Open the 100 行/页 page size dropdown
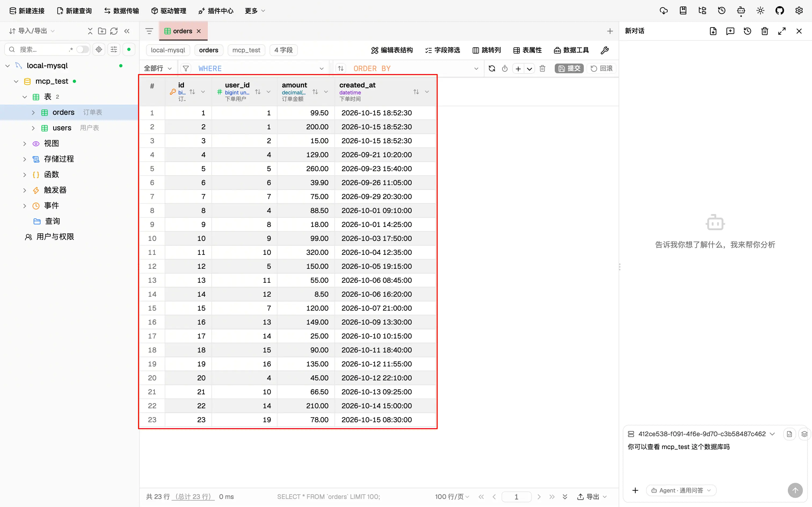 tap(452, 496)
